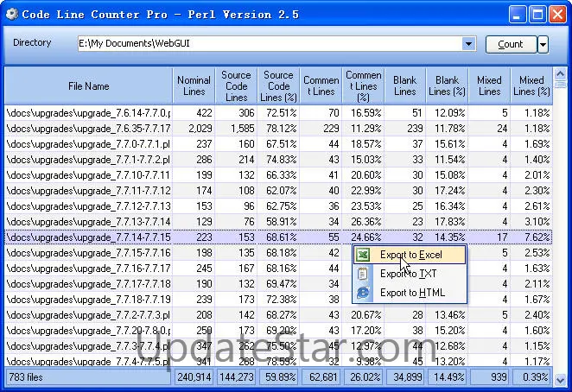Choose Export to HTML menu entry
Screen dimensions: 572x392
(410, 293)
